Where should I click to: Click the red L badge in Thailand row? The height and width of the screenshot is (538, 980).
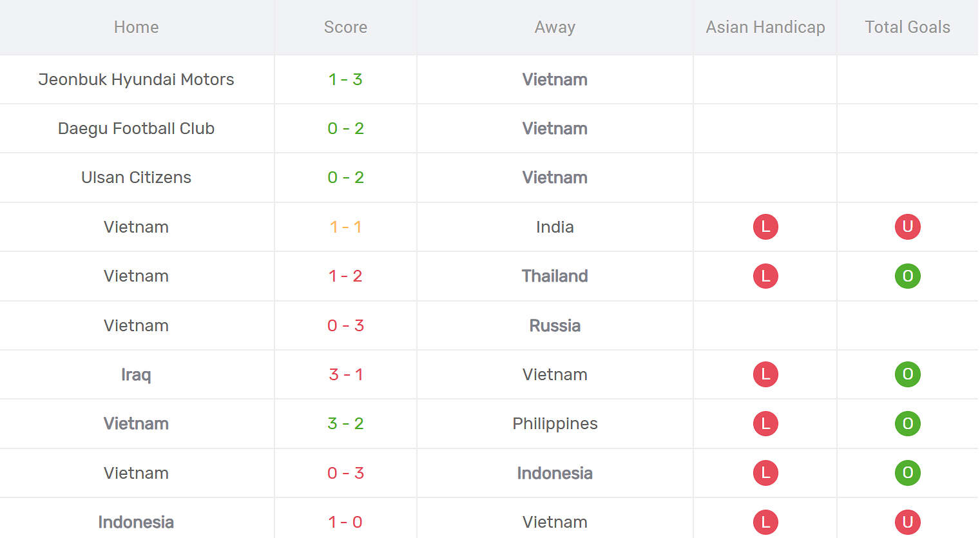click(x=765, y=276)
